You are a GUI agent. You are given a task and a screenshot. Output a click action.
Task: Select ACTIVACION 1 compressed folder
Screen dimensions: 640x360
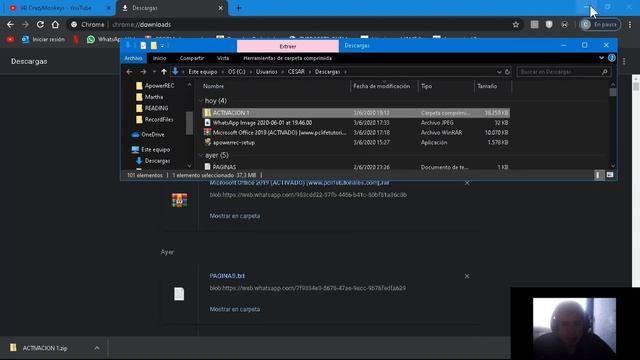(x=356, y=113)
